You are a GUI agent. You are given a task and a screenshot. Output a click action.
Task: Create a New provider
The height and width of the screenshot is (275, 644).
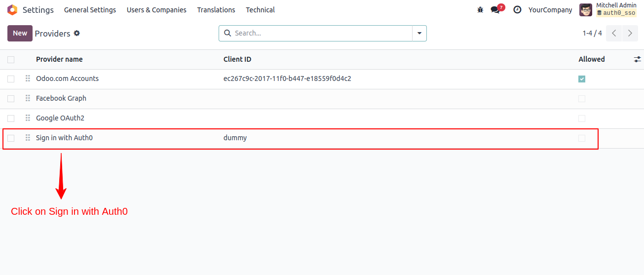(x=20, y=33)
